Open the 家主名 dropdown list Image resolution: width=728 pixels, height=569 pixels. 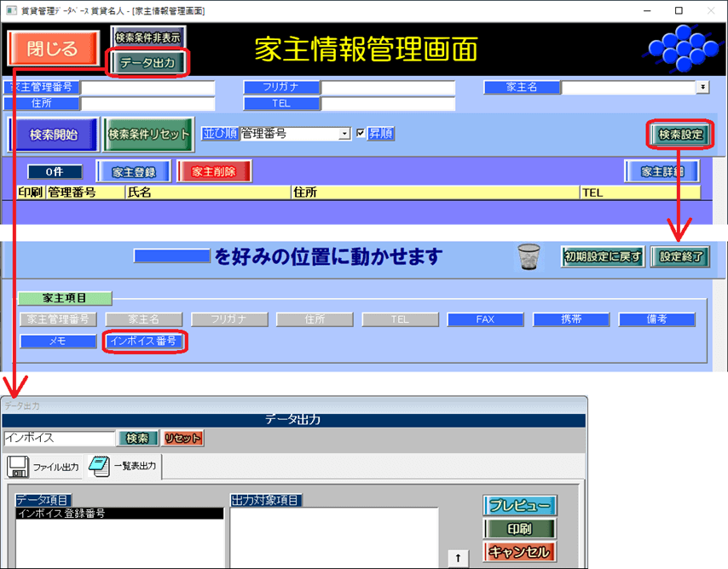[x=702, y=87]
